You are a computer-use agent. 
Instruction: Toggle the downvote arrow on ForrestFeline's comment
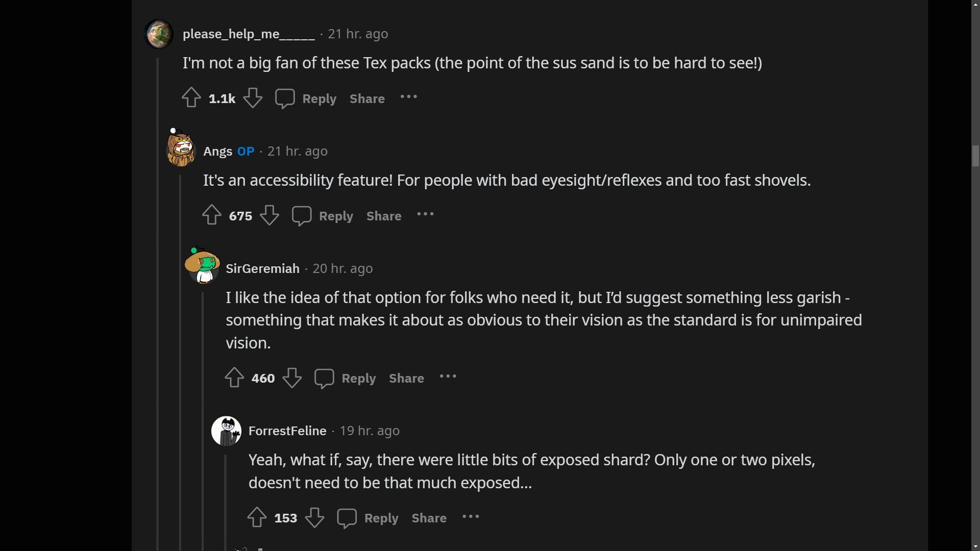click(x=315, y=517)
